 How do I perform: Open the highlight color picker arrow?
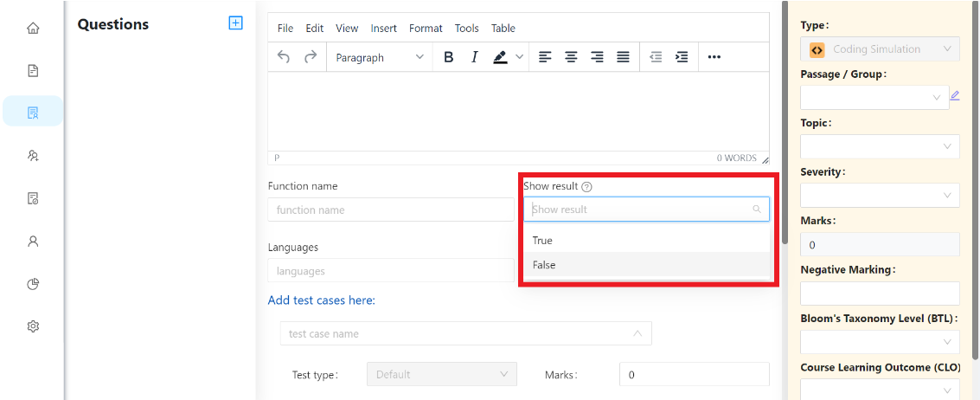pos(519,57)
